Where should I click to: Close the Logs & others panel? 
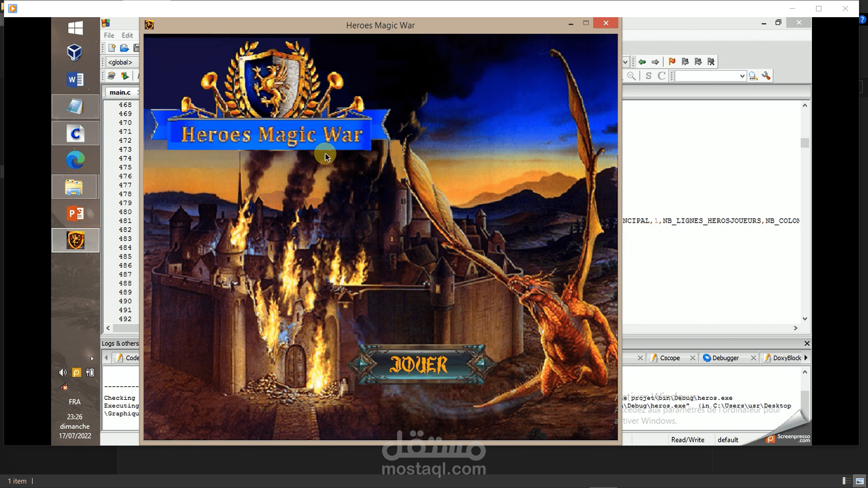807,343
